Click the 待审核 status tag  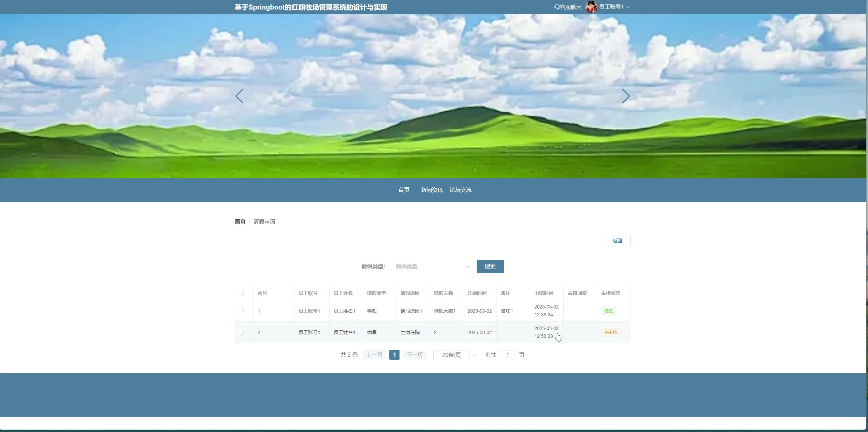point(610,332)
